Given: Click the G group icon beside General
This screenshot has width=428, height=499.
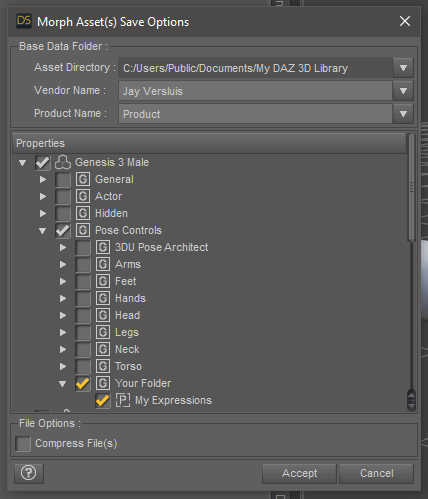Looking at the screenshot, I should coord(83,179).
